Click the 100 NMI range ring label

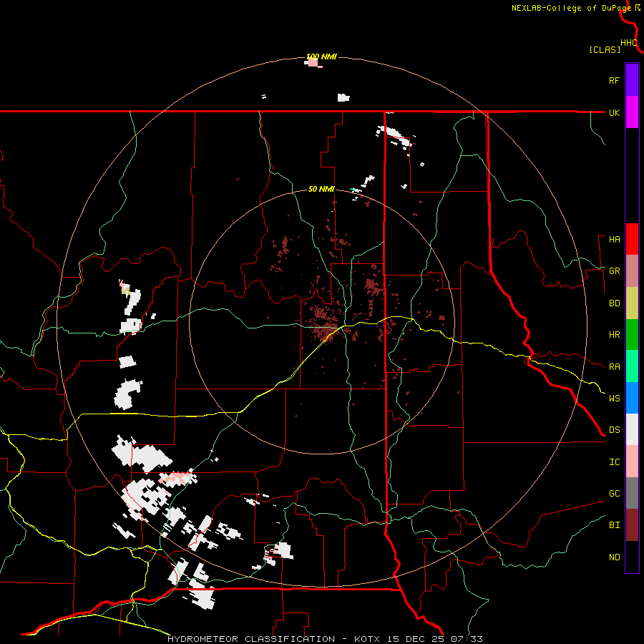321,57
